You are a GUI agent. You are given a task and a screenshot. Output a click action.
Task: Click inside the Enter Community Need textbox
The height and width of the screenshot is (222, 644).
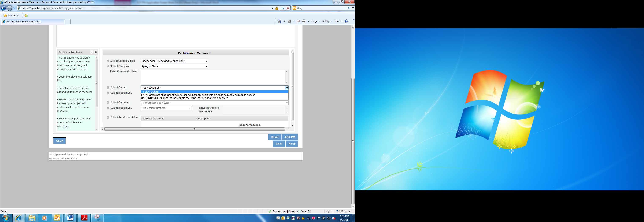[212, 77]
